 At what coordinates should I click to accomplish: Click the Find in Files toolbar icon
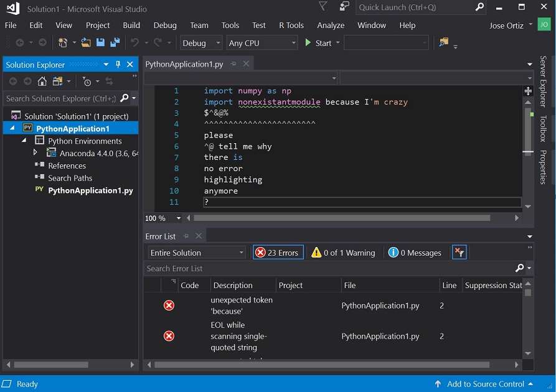[443, 42]
